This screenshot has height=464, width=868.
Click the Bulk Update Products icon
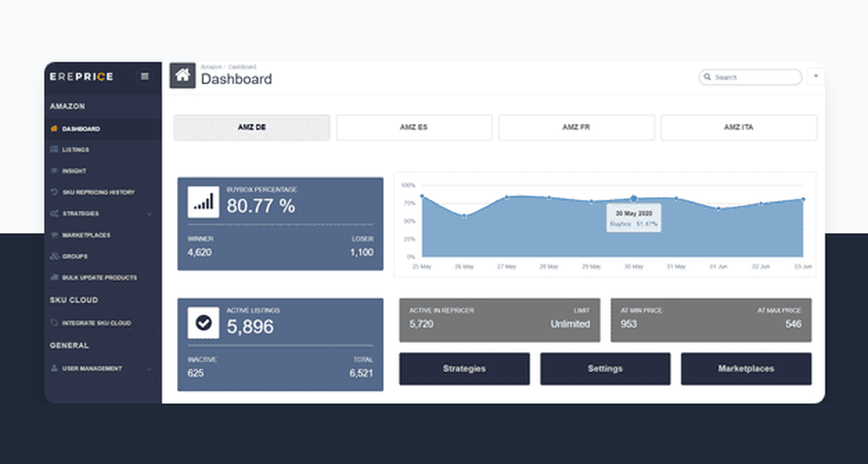point(54,277)
